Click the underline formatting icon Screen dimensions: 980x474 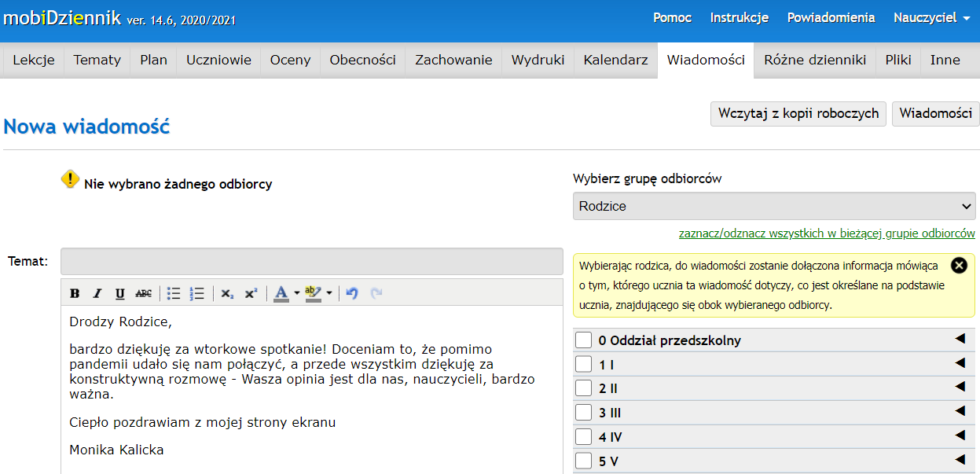coord(120,293)
